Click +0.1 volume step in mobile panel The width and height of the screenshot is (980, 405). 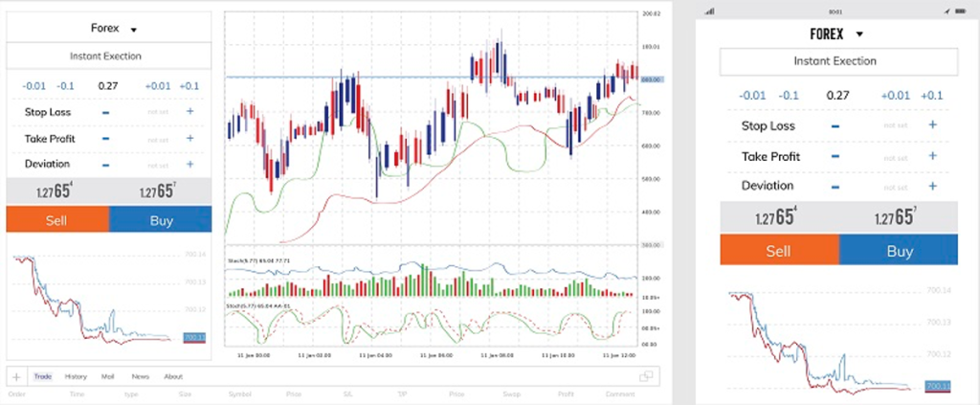[x=931, y=96]
